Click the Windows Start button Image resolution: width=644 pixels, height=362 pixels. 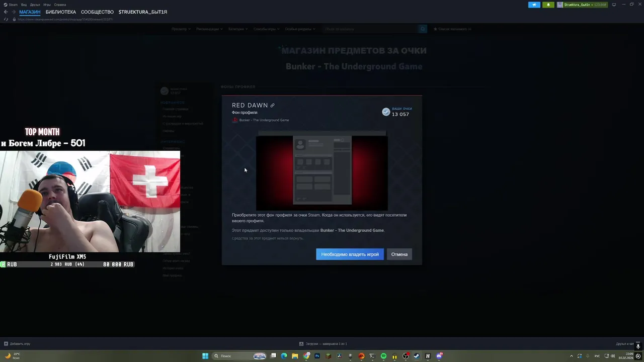205,356
